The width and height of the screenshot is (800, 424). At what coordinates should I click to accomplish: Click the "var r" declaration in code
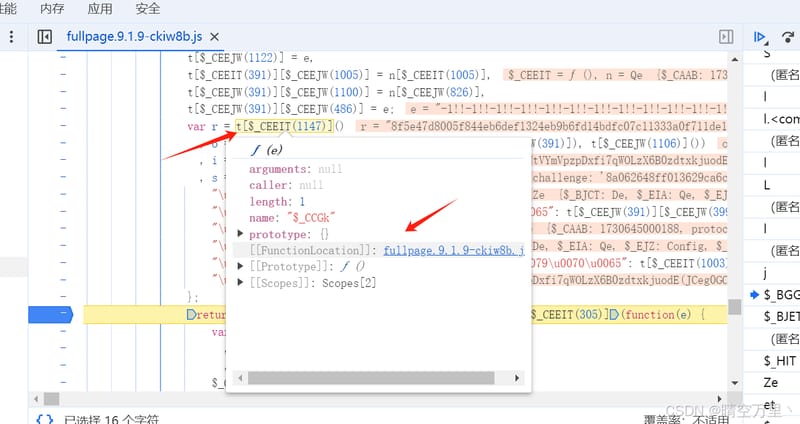[x=203, y=126]
